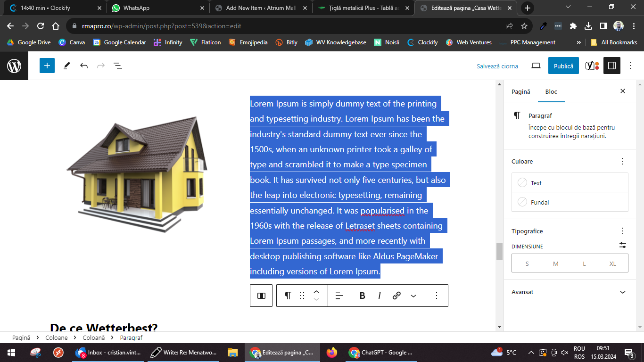Select the Tools pencil icon

[x=66, y=66]
